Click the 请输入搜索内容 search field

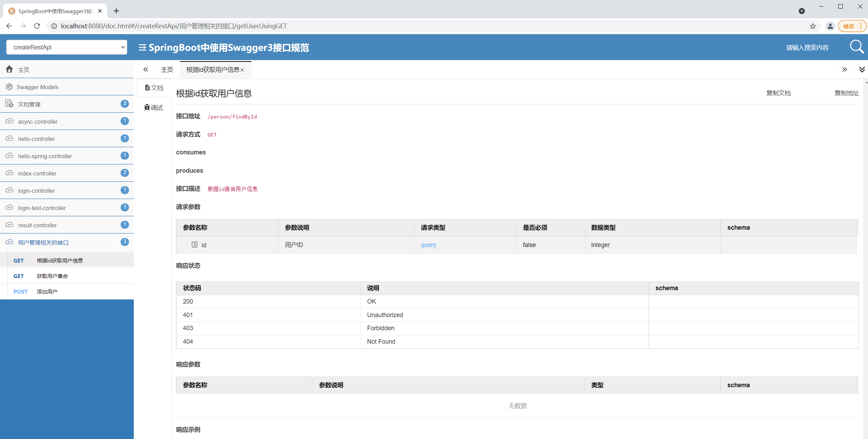pyautogui.click(x=808, y=47)
